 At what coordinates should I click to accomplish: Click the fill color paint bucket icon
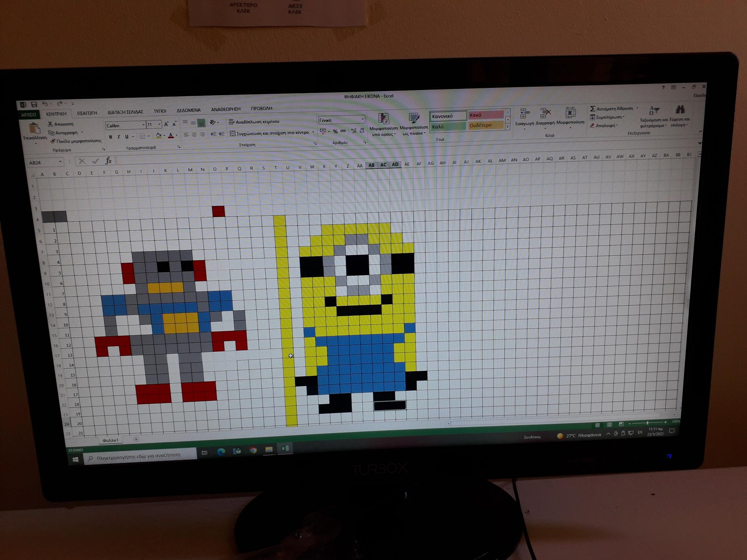pos(158,136)
